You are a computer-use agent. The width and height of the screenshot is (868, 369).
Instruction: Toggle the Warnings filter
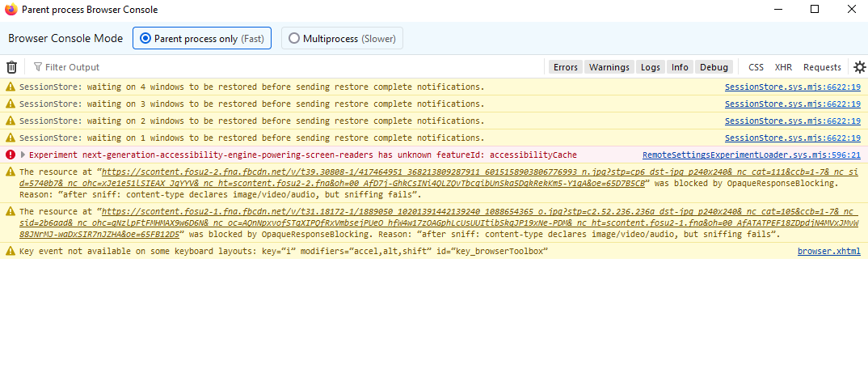(609, 67)
